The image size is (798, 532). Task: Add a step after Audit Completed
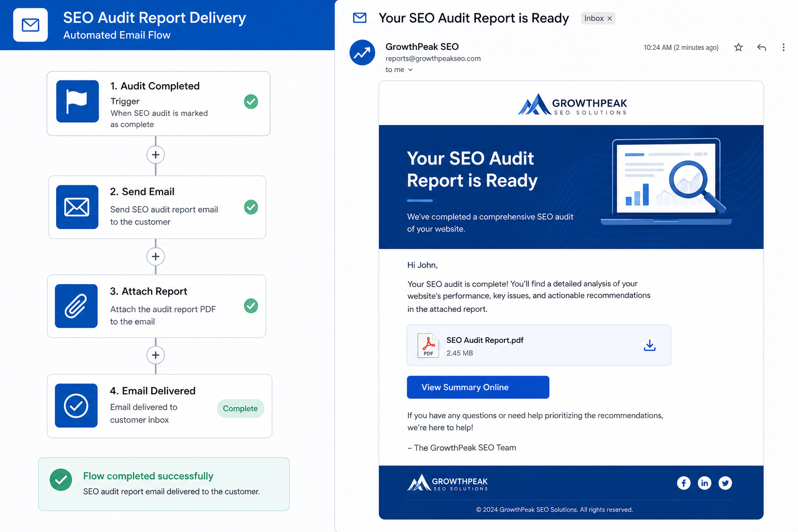click(155, 155)
